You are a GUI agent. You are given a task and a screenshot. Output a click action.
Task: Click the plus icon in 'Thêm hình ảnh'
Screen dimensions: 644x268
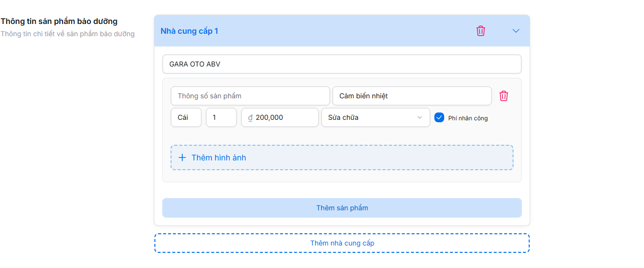click(x=182, y=157)
